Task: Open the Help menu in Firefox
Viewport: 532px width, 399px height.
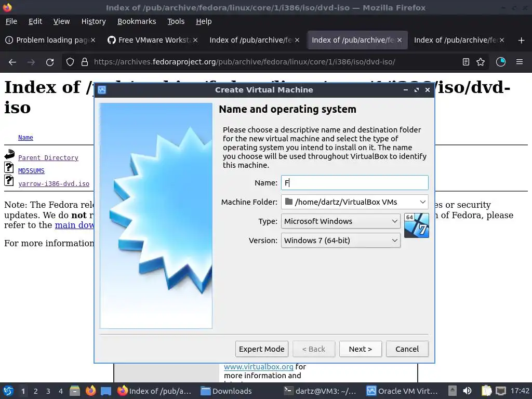Action: coord(204,21)
